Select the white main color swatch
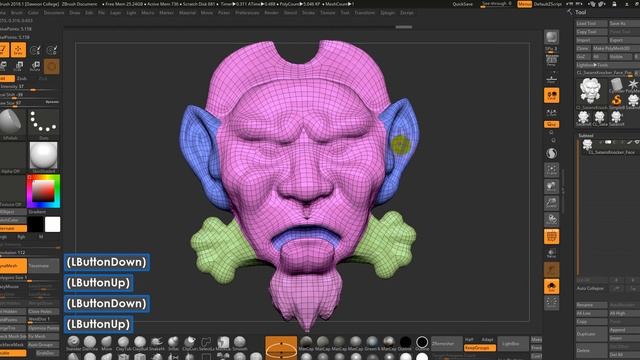640x360 pixels. click(52, 224)
